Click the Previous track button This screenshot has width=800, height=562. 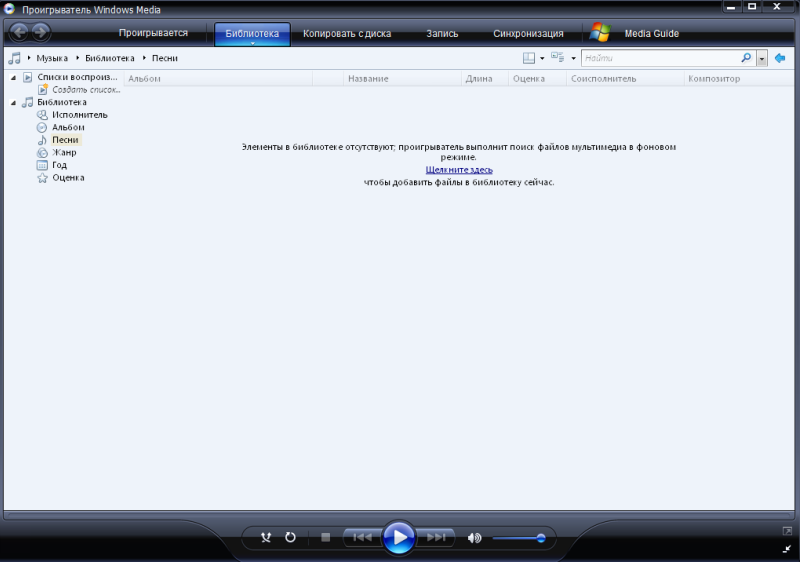tap(362, 537)
